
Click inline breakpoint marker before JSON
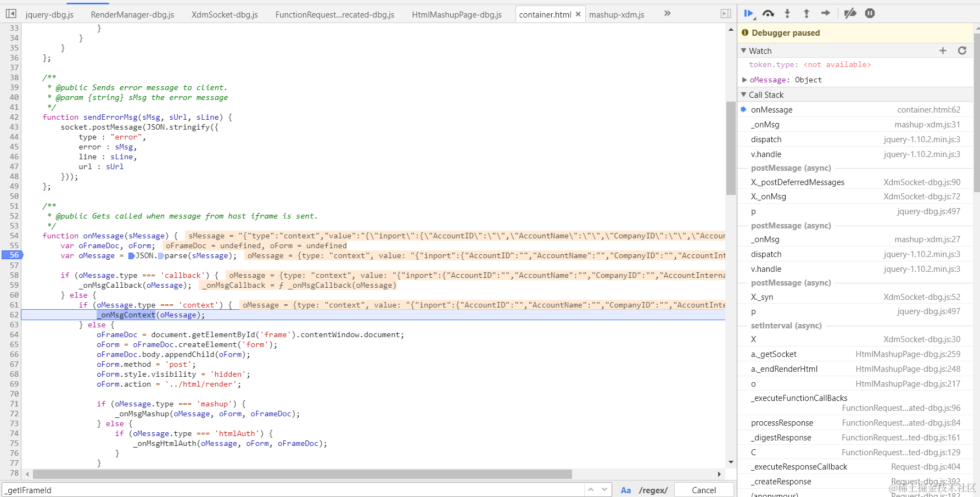coord(131,256)
